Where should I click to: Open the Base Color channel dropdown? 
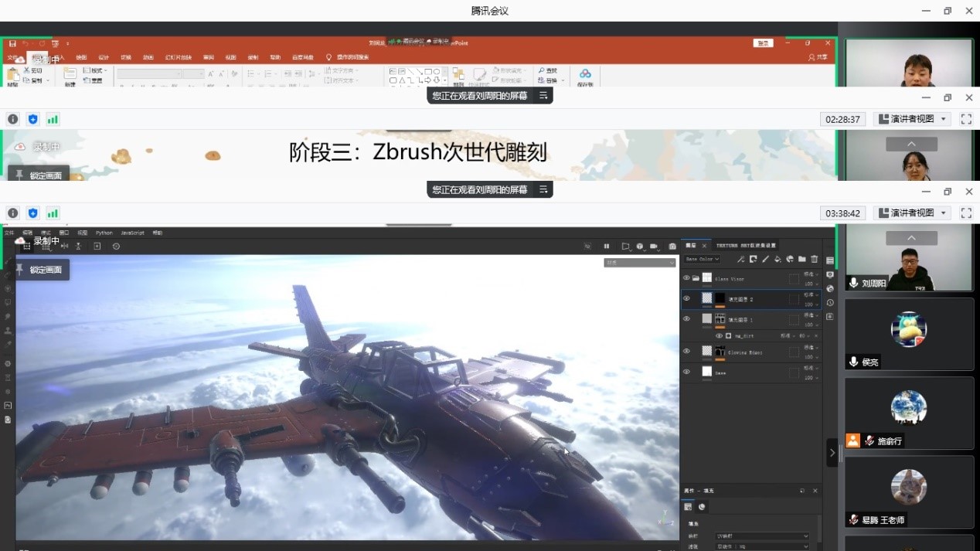coord(702,260)
